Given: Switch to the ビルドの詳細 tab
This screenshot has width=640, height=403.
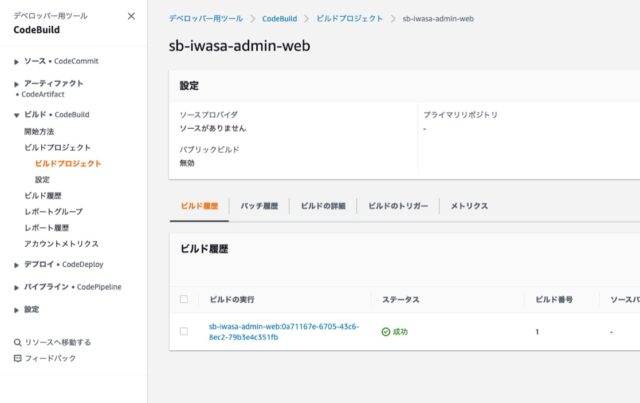Looking at the screenshot, I should (323, 206).
